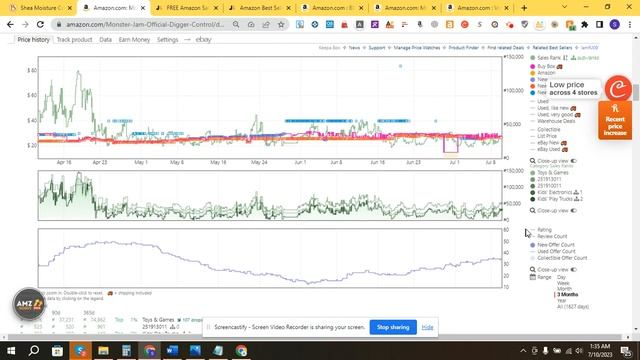The image size is (640, 360).
Task: Set chart range to Year
Action: coord(562,300)
